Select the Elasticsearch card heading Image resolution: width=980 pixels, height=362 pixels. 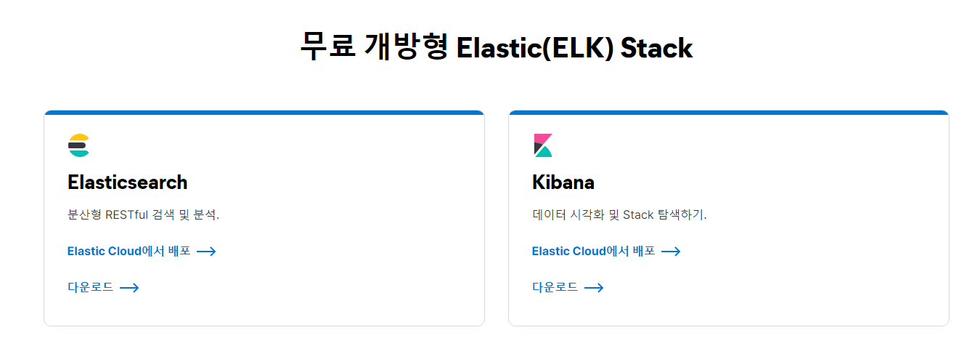pyautogui.click(x=128, y=182)
